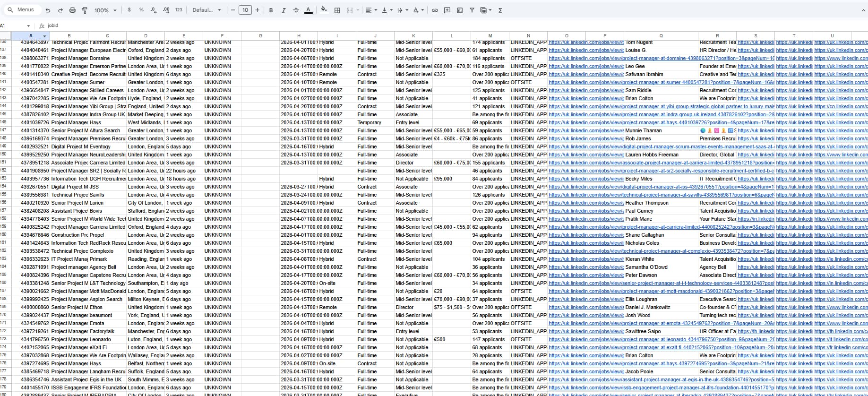This screenshot has width=868, height=396.
Task: Open the Name box A1 dropdown
Action: [x=28, y=26]
